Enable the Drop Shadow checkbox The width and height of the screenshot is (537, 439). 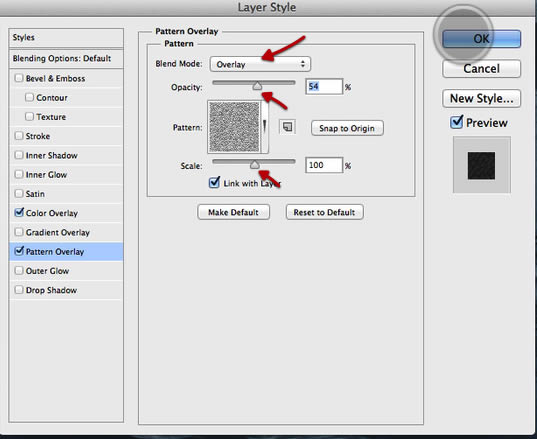pos(19,290)
